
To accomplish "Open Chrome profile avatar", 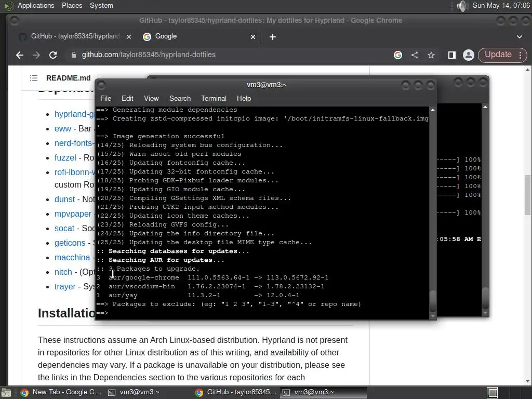I will click(x=469, y=55).
